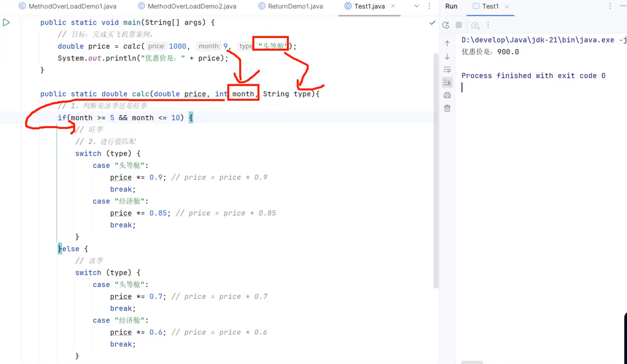627x364 pixels.
Task: Place cursor in the console input area
Action: tap(541, 88)
